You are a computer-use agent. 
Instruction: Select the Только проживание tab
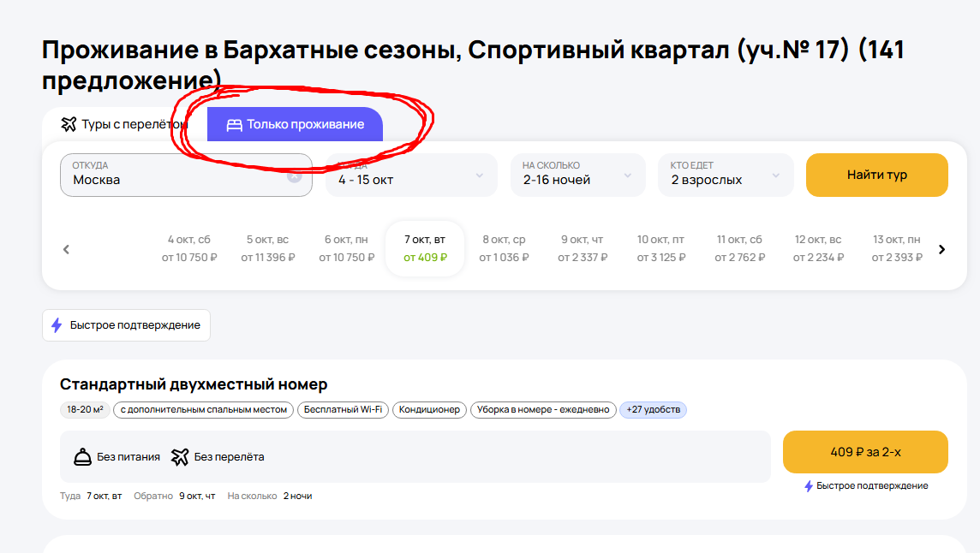click(296, 125)
